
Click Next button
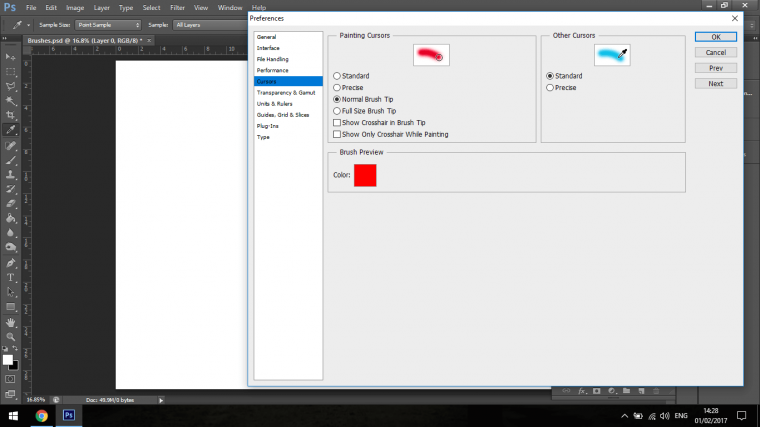(715, 83)
